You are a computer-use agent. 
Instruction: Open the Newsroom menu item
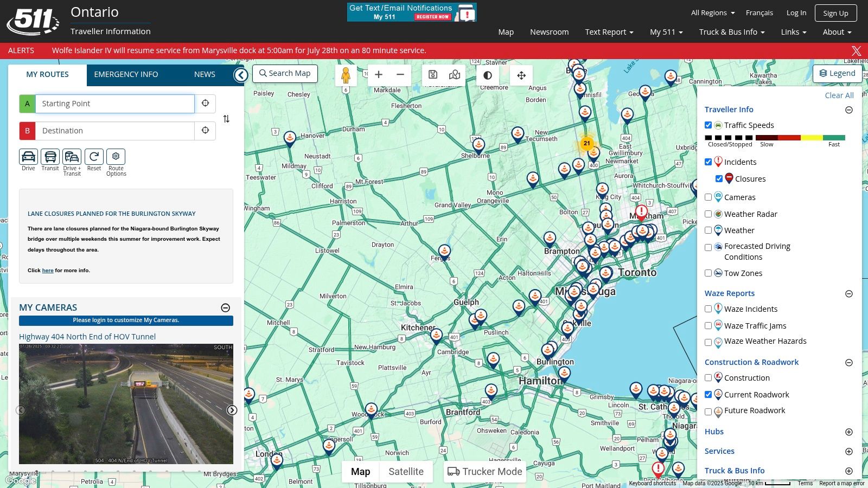point(549,32)
